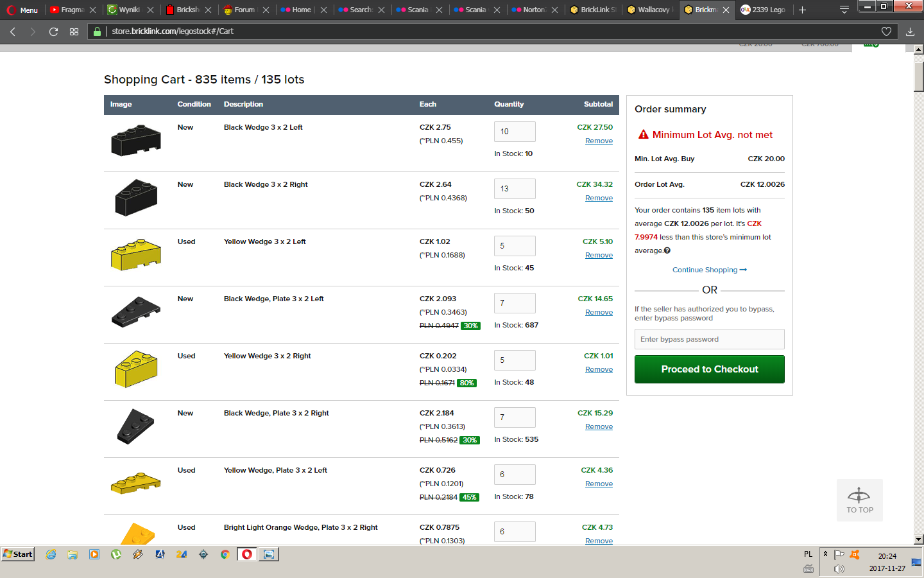This screenshot has height=578, width=924.
Task: Switch to the 2339 Lego tab
Action: (x=763, y=10)
